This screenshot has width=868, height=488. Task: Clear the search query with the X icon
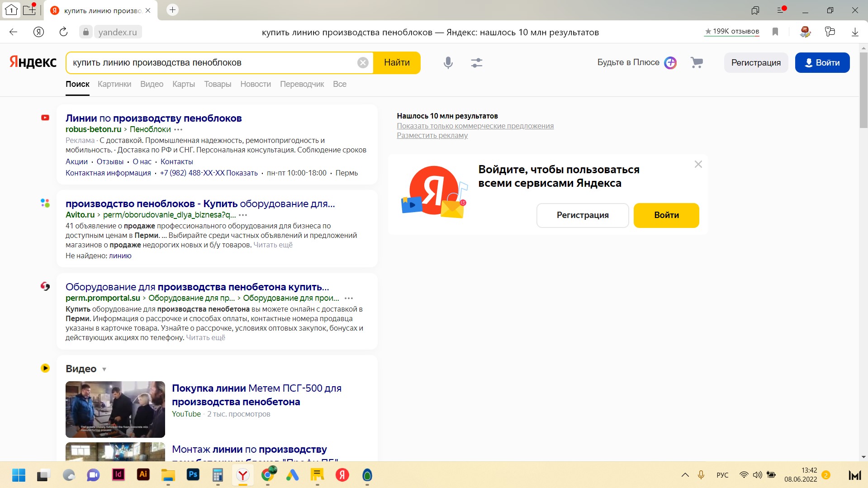[362, 62]
